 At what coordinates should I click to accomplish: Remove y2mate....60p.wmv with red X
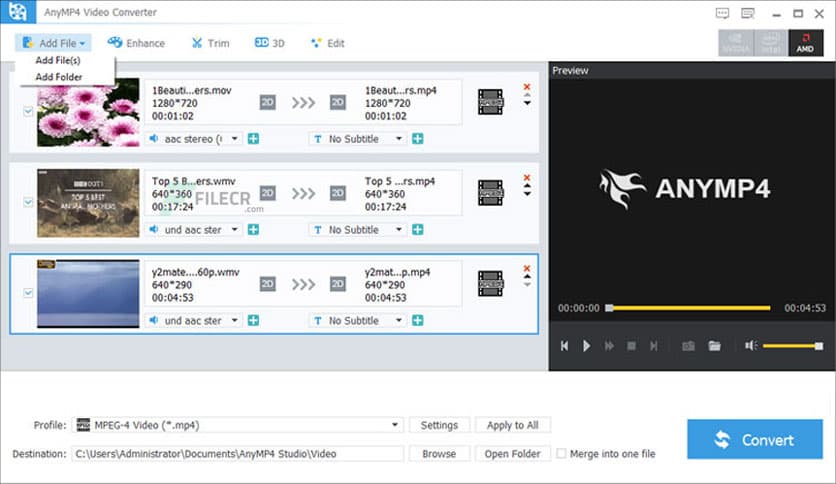pyautogui.click(x=527, y=268)
